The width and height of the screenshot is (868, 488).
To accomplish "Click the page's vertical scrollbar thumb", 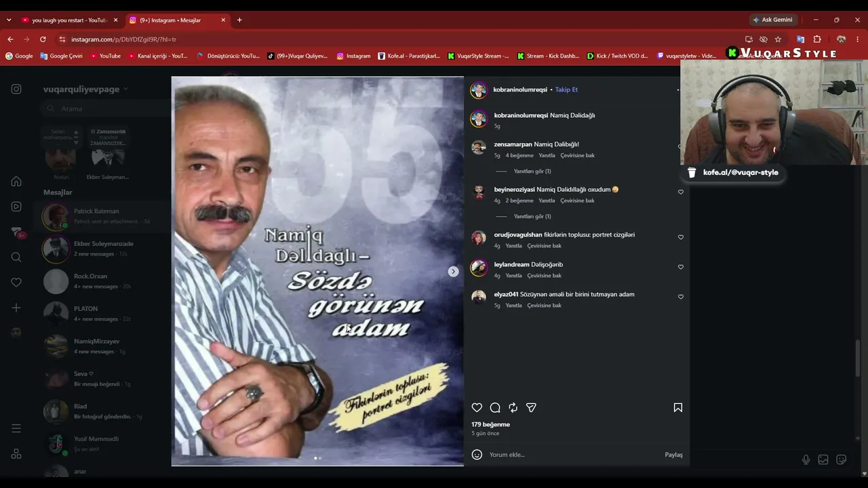I will coord(859,359).
